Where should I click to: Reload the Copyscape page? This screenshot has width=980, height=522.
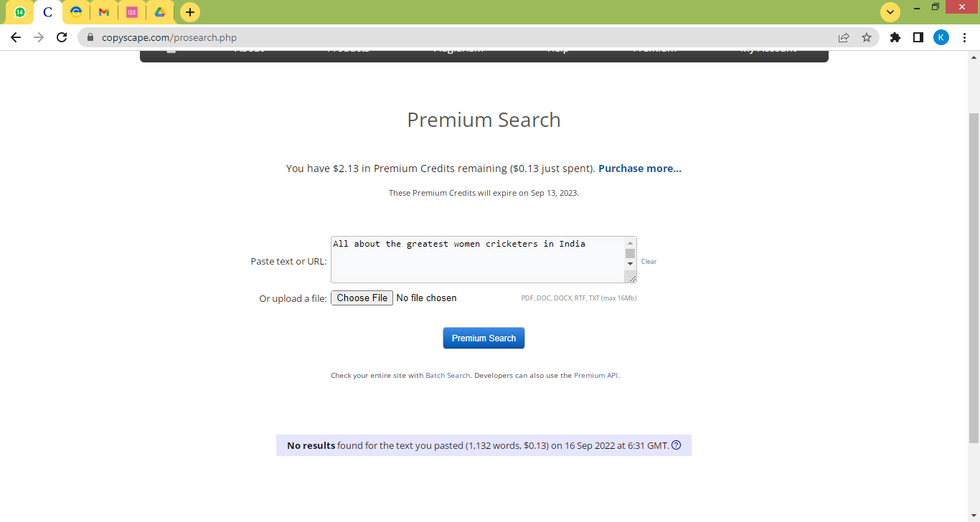pos(62,37)
